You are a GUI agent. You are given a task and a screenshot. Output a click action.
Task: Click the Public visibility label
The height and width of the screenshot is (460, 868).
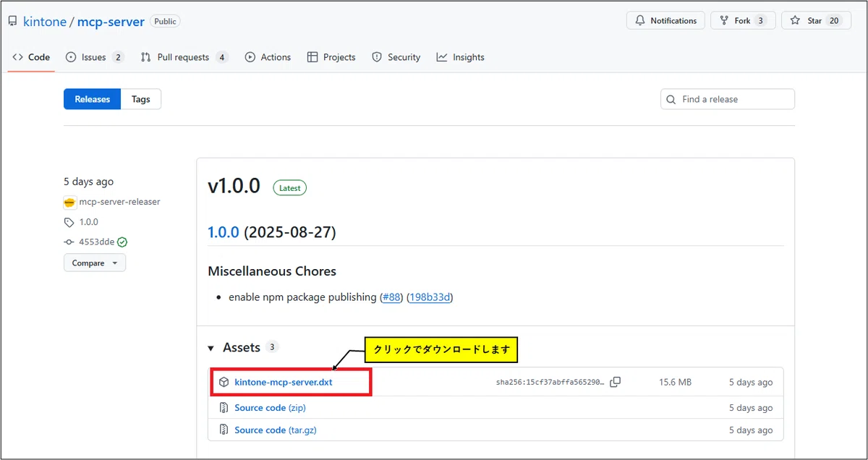pyautogui.click(x=165, y=21)
